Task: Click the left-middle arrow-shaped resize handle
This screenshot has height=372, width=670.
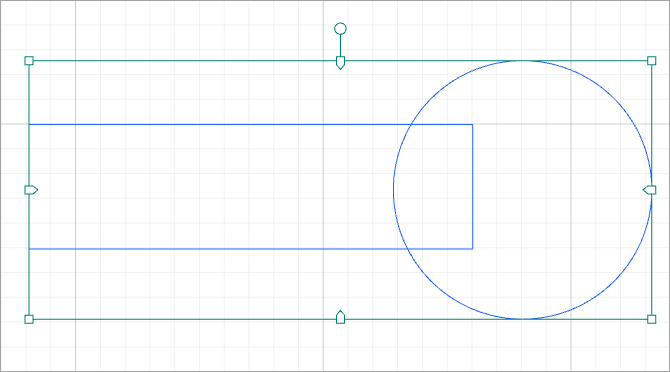Action: (31, 190)
